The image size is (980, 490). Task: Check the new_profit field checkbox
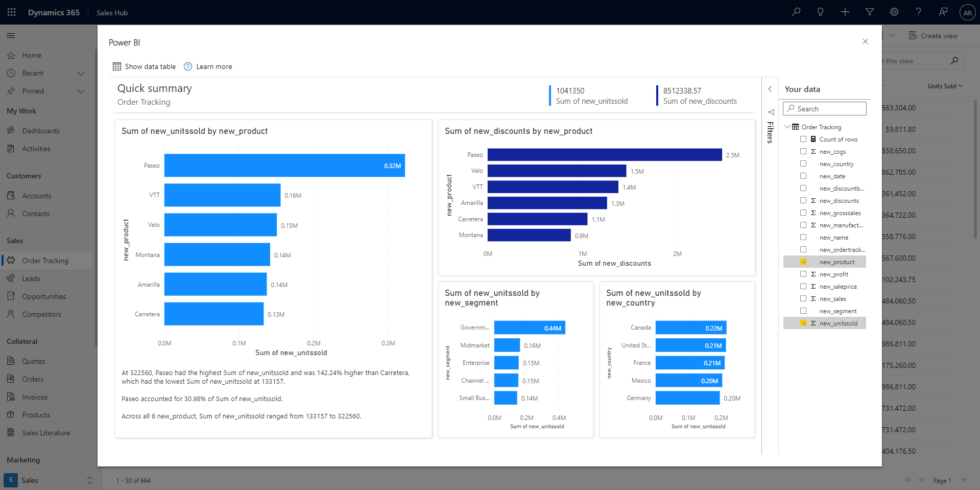(x=803, y=274)
